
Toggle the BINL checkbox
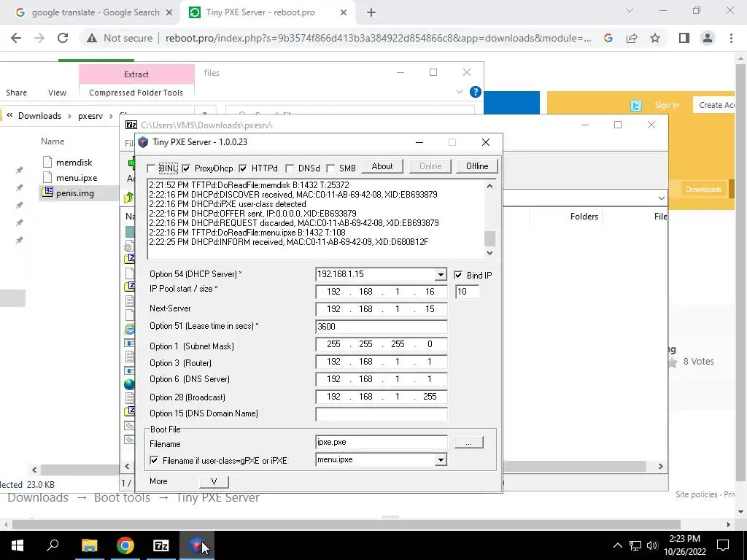(152, 168)
